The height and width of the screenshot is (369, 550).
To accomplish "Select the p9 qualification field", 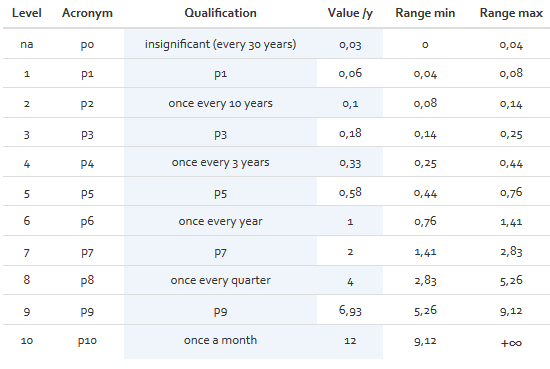I will point(220,310).
